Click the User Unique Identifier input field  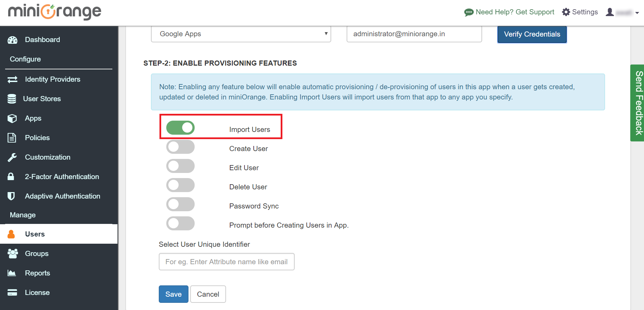coord(226,261)
